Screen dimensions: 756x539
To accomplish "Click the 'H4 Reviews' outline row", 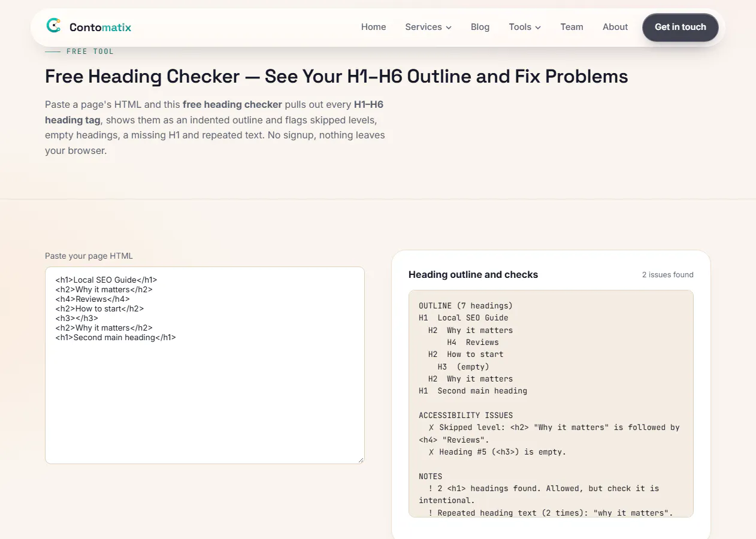I will click(x=473, y=342).
